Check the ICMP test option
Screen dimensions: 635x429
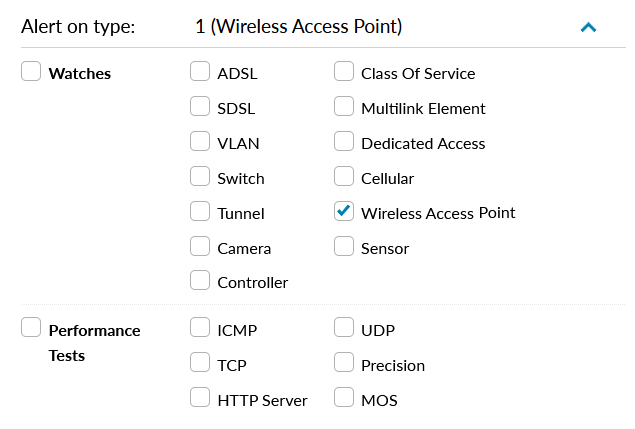(200, 329)
